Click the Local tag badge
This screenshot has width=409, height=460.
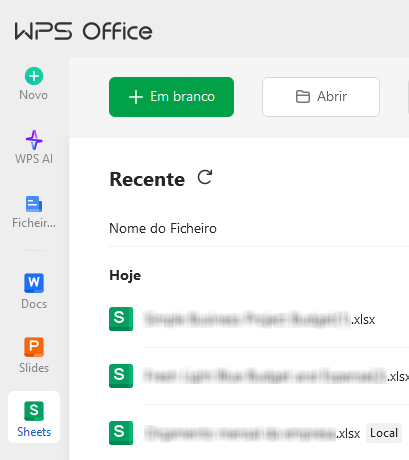coord(384,433)
